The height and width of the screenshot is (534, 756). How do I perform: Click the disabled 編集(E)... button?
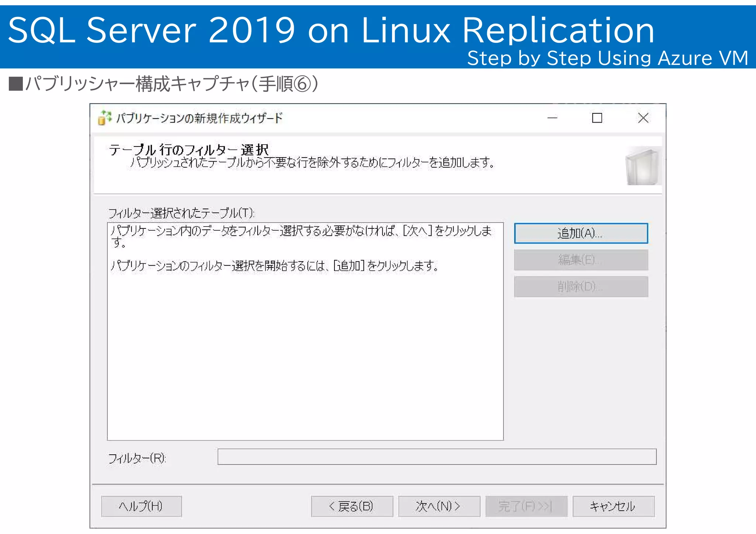pyautogui.click(x=581, y=260)
